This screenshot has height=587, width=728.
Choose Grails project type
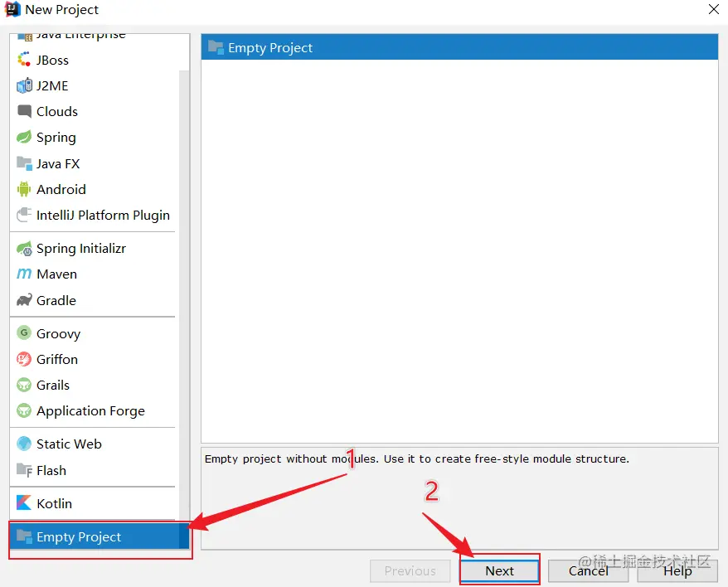pyautogui.click(x=95, y=385)
